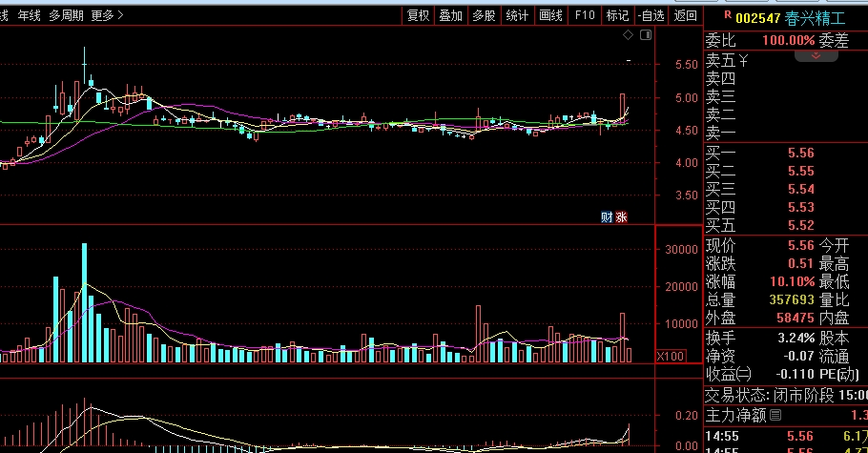
Task: Click the 卖四 row label
Action: click(720, 78)
